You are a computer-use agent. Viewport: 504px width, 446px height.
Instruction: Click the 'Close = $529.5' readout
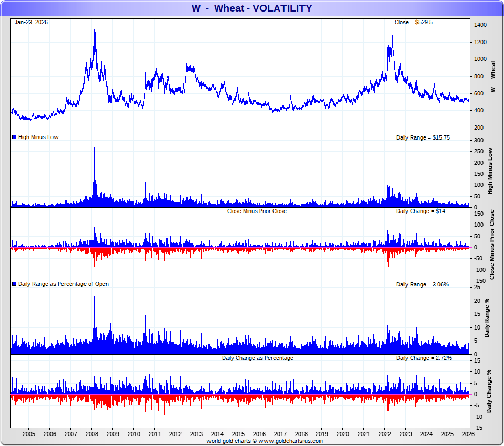(x=413, y=22)
